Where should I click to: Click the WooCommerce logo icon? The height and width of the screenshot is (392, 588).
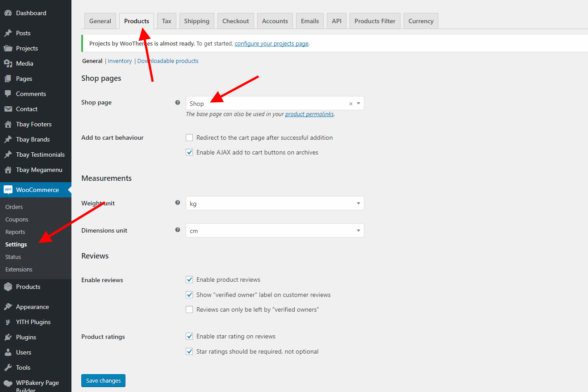point(8,190)
